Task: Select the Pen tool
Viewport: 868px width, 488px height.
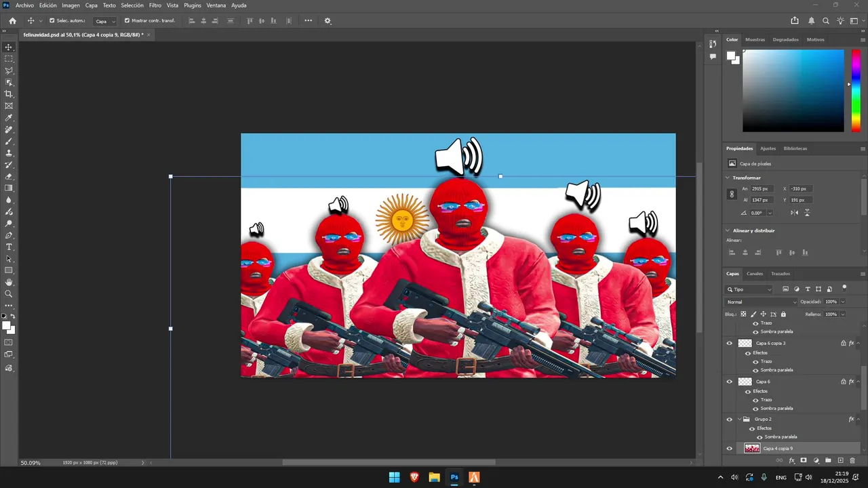Action: (9, 235)
